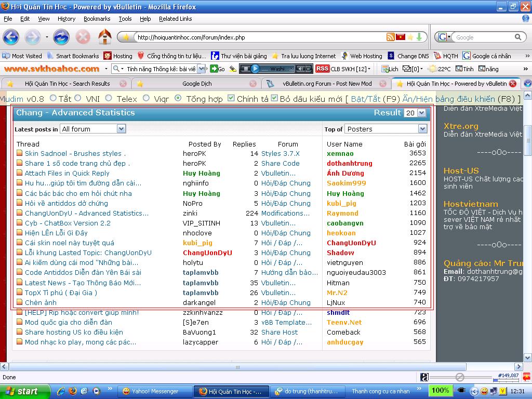
Task: Select the Telex input method radio
Action: coord(109,98)
